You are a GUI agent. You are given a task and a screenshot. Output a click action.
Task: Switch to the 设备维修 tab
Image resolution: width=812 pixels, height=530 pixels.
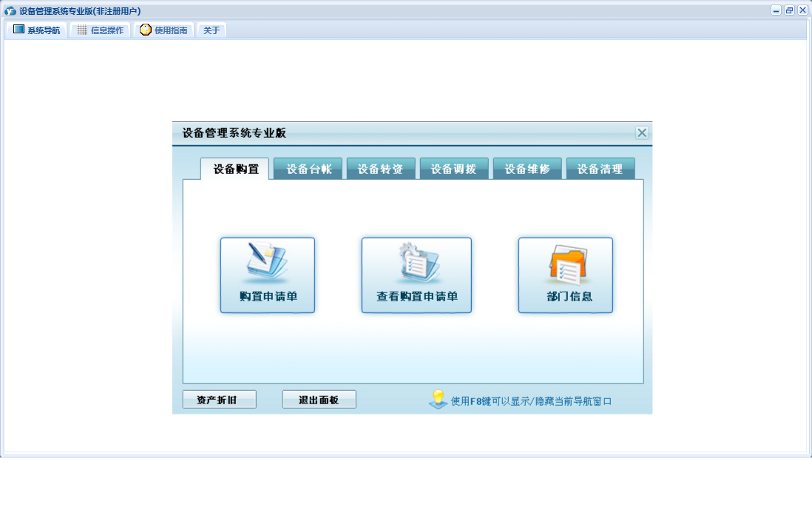tap(527, 169)
